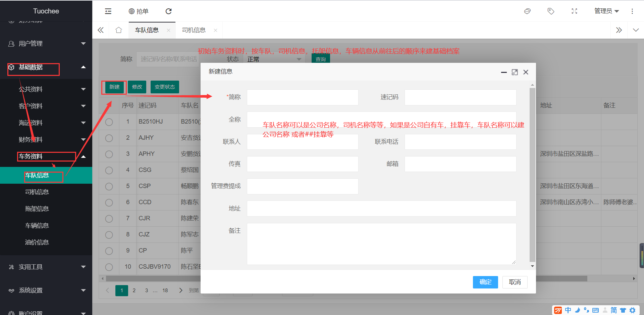
Task: Select radio button for row CSP
Action: [x=109, y=186]
